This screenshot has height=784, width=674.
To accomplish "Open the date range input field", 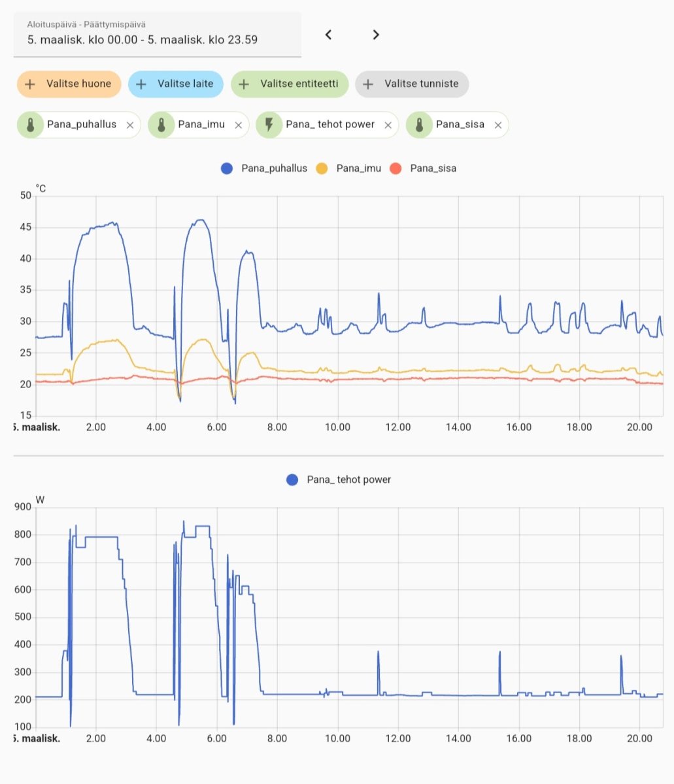I will [157, 34].
